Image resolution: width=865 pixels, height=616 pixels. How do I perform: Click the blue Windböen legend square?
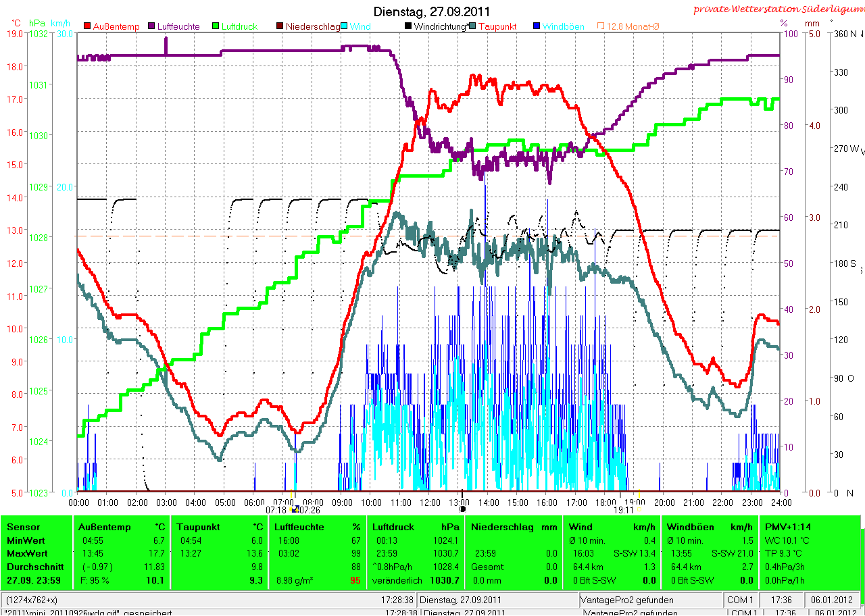tap(537, 26)
